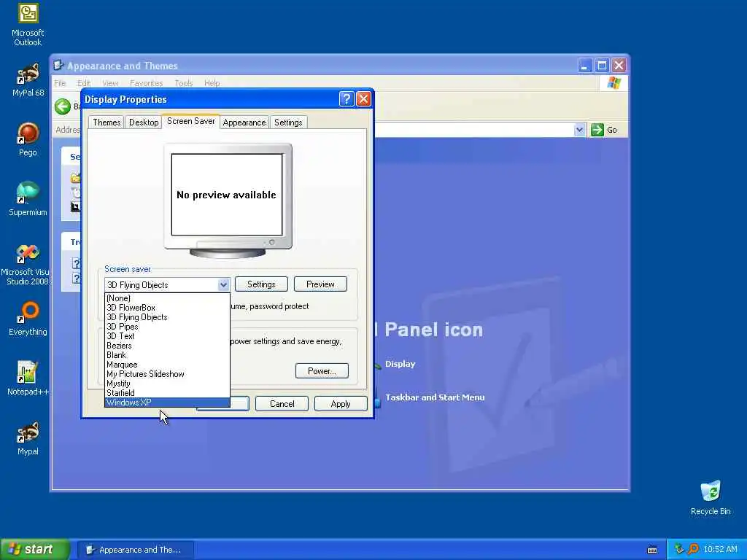The width and height of the screenshot is (747, 560).
Task: Click Appearance and Themes taskbar button
Action: tap(136, 550)
